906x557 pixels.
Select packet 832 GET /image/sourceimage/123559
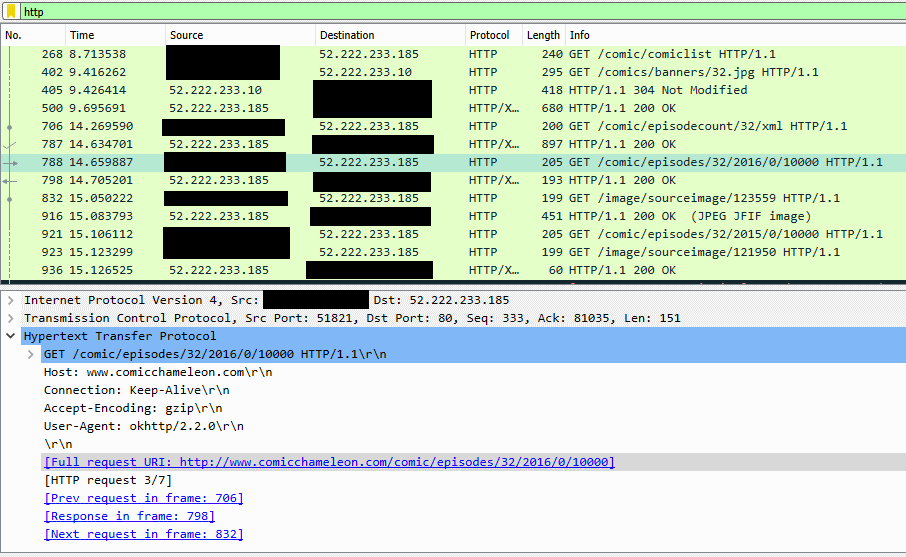(453, 198)
